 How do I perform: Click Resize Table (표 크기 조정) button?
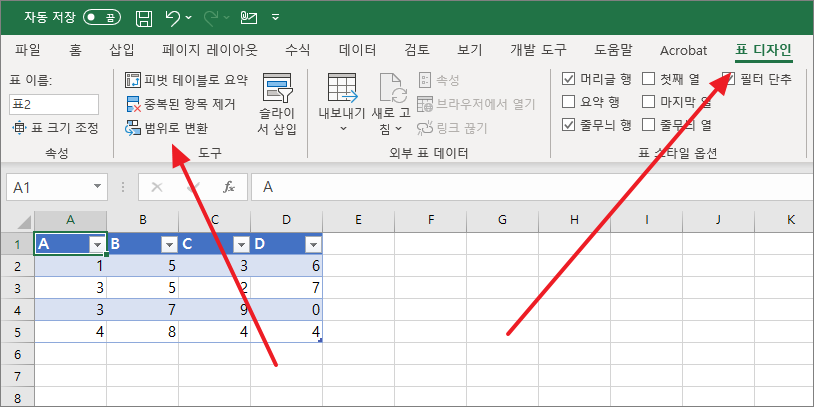[x=55, y=128]
